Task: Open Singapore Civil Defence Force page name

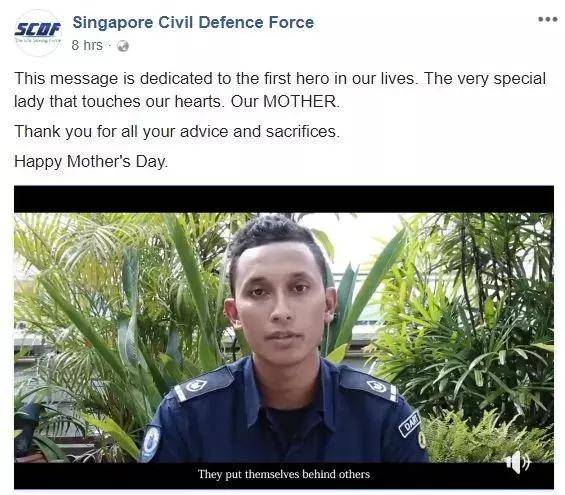Action: click(193, 22)
